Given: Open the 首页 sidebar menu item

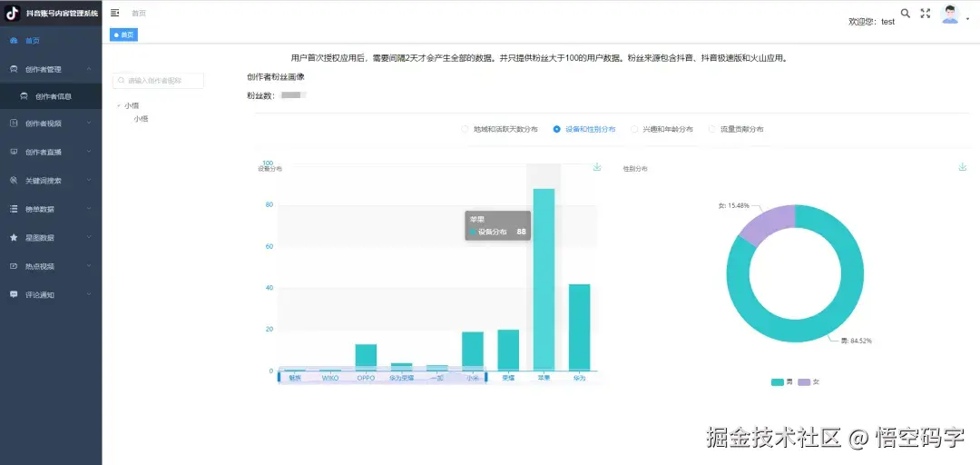Looking at the screenshot, I should 51,41.
